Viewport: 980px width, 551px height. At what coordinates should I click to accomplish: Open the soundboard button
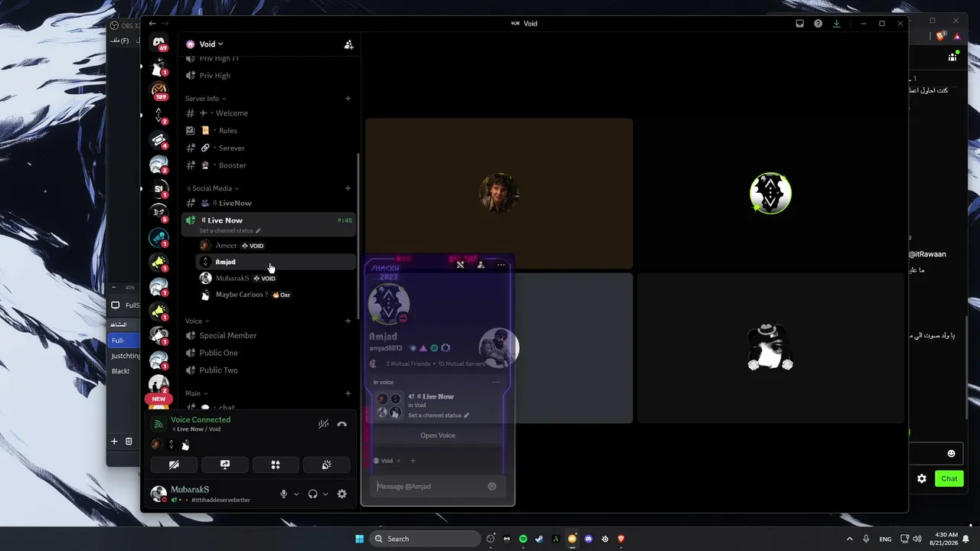click(326, 465)
